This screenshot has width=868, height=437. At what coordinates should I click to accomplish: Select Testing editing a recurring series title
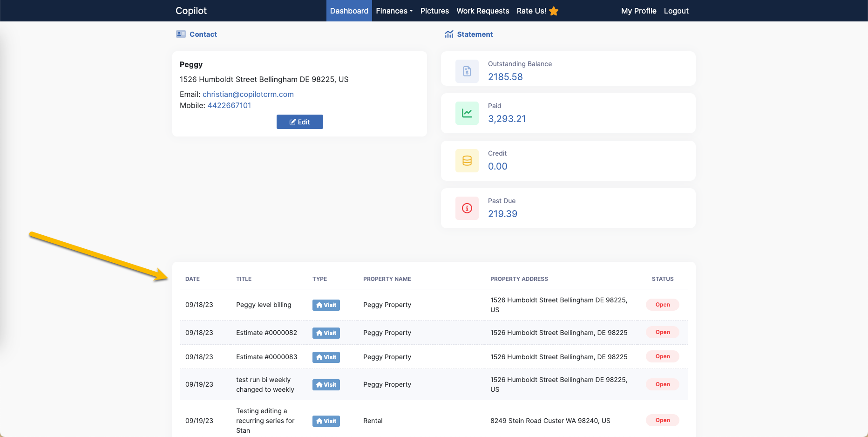(265, 421)
